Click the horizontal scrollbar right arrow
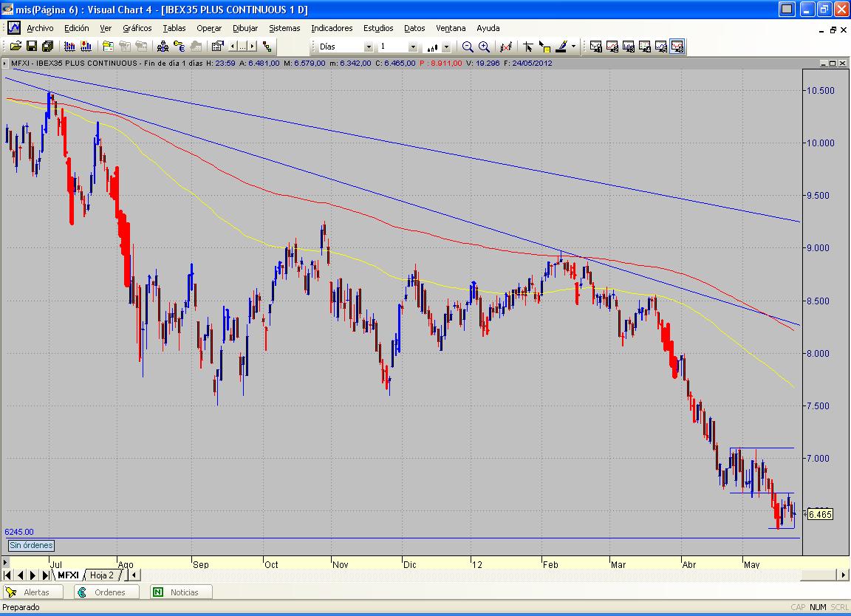851x616 pixels. [x=844, y=575]
